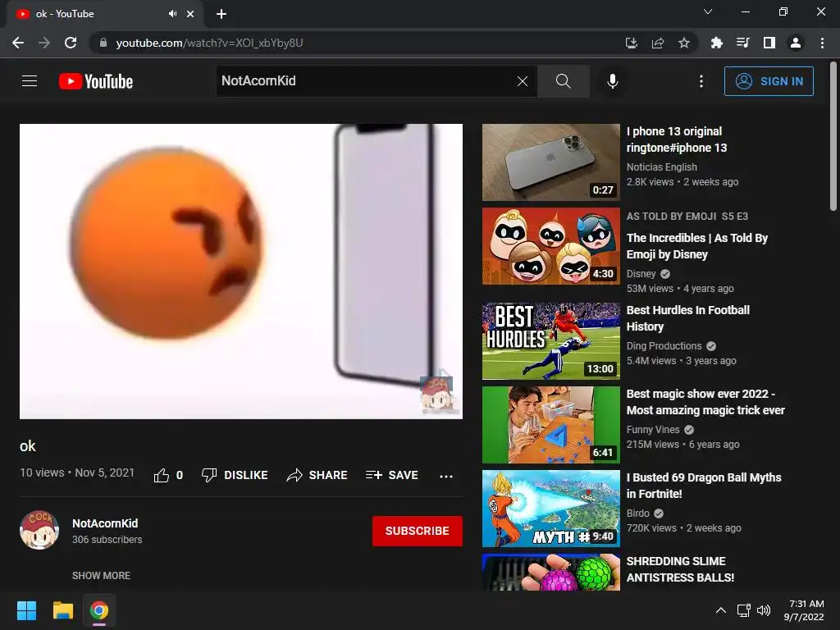Open the YouTube hamburger guide menu
This screenshot has height=630, width=840.
point(30,81)
